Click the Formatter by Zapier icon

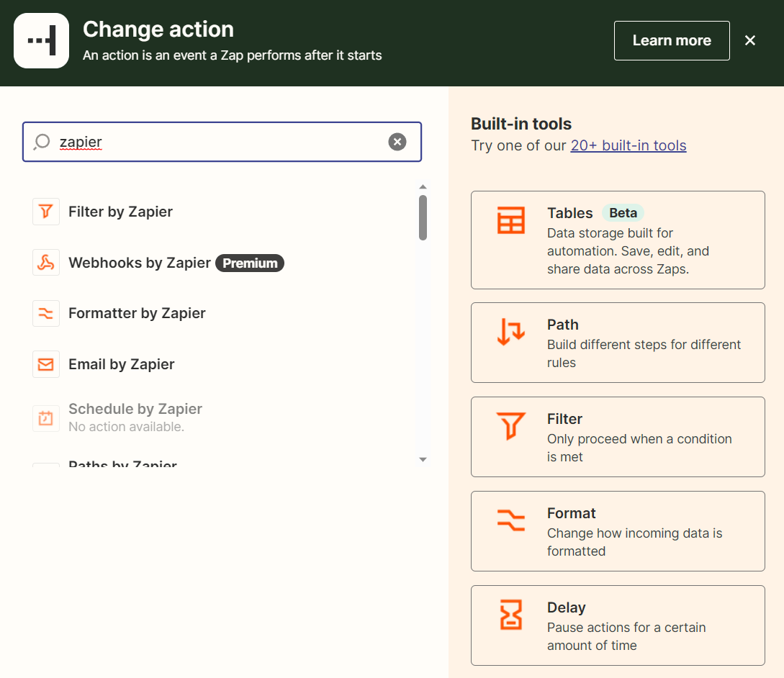click(46, 313)
